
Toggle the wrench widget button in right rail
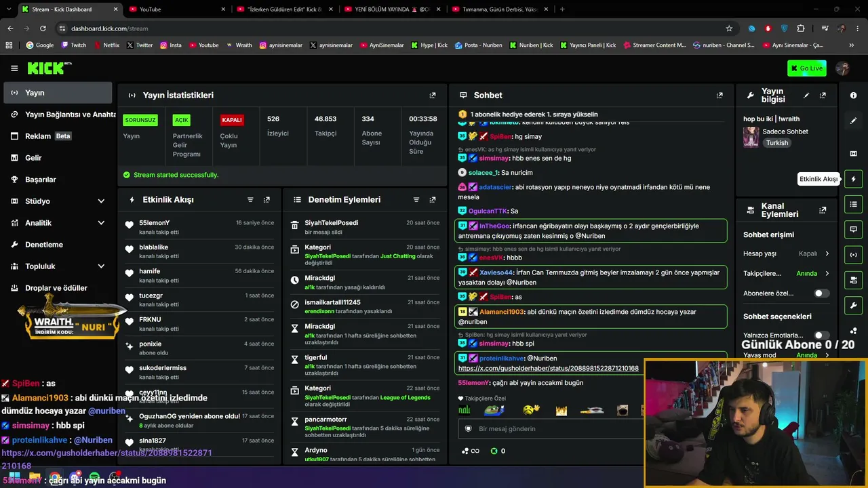[853, 305]
